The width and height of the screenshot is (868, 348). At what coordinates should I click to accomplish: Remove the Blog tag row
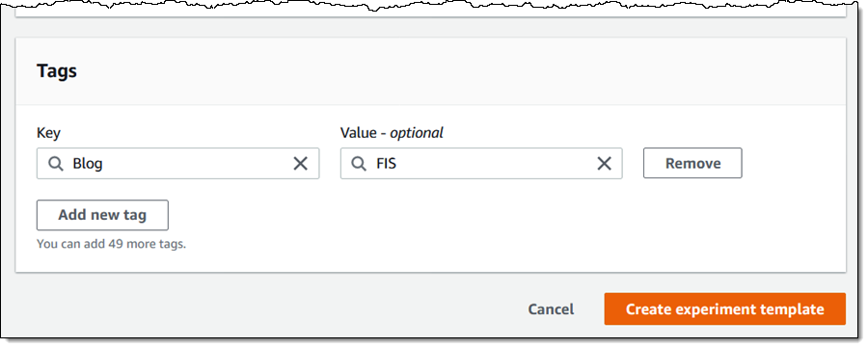pos(692,163)
